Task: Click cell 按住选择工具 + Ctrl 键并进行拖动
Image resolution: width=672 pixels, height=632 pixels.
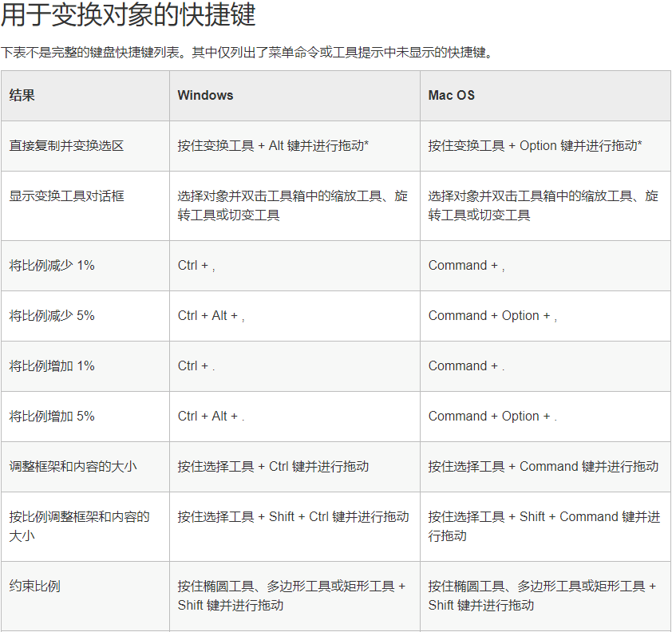Action: [294, 467]
